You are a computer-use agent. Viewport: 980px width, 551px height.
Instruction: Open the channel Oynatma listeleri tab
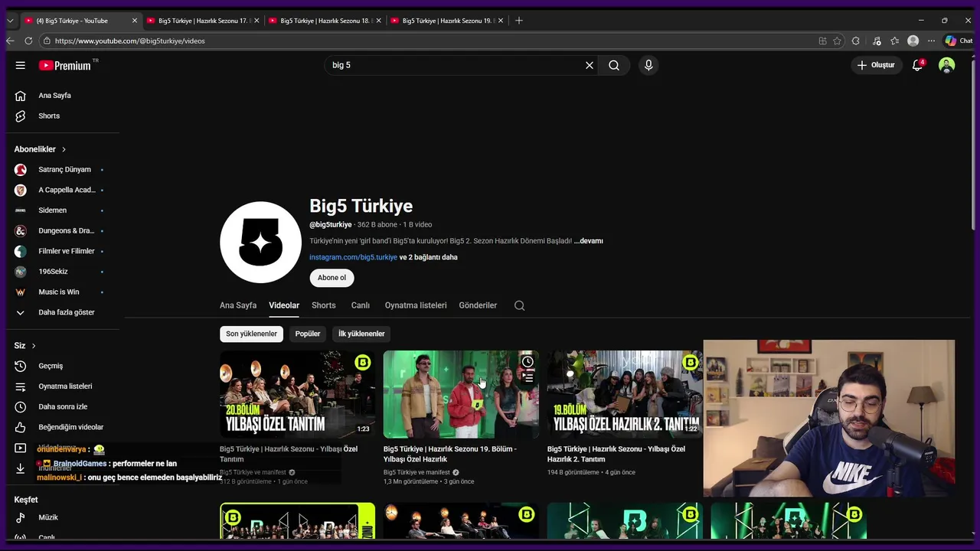416,305
